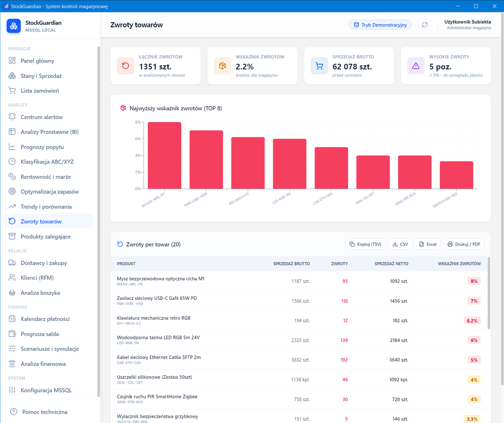
Task: Click the Stany i Sprzedaż boxes icon
Action: pos(12,76)
